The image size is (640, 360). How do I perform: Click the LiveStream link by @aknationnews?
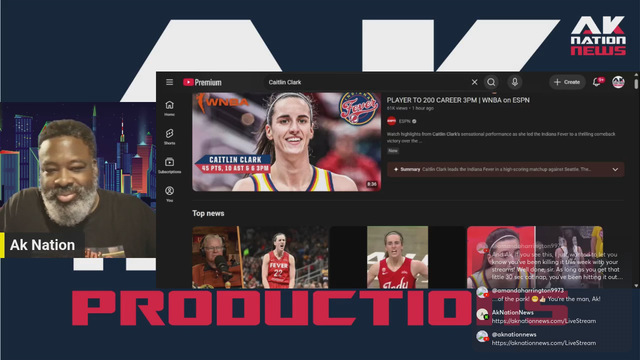click(544, 343)
